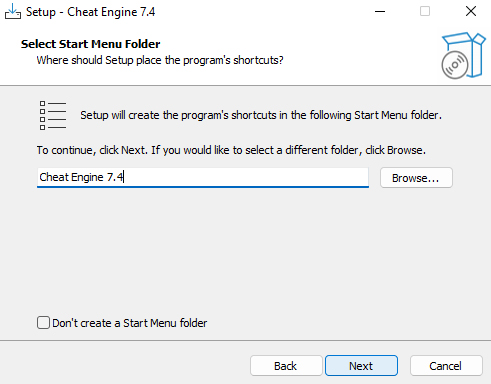Click the "Don't create a Start Menu folder" label
The height and width of the screenshot is (384, 491).
pyautogui.click(x=130, y=323)
